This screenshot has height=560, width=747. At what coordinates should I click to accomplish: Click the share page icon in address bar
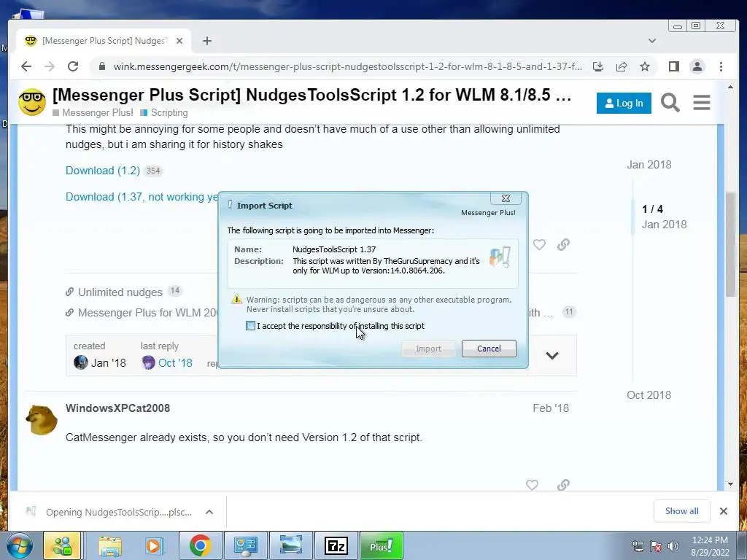click(622, 66)
